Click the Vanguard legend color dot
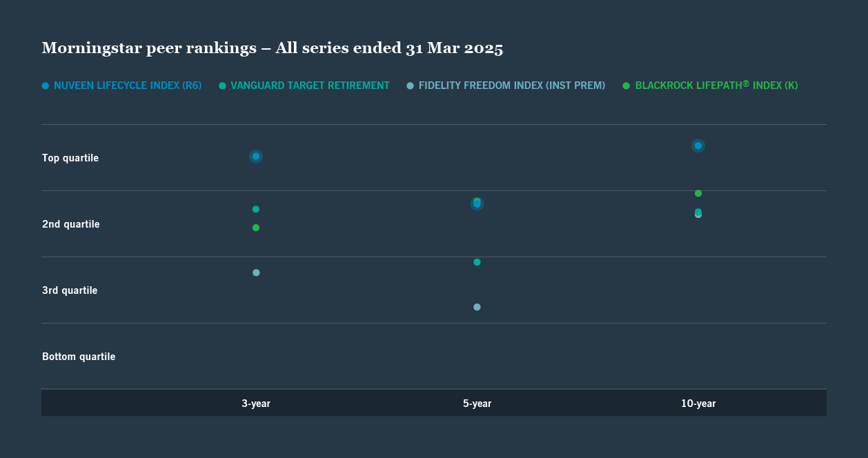Viewport: 868px width, 458px height. (x=222, y=86)
